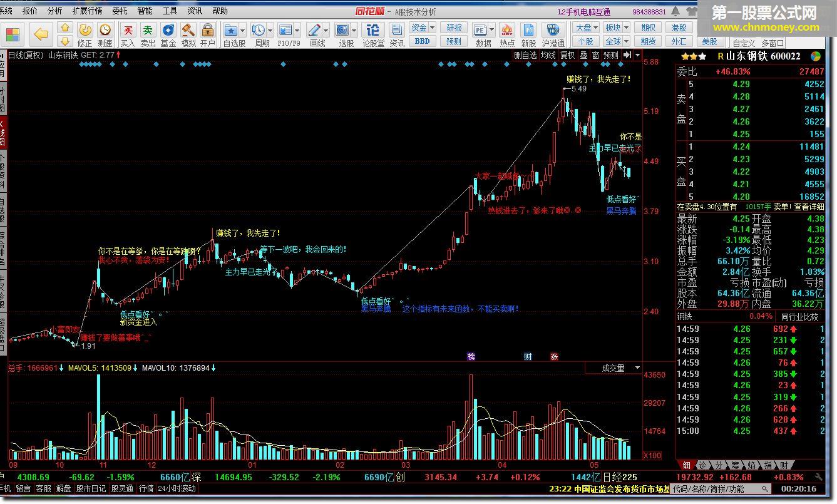Viewport: 837px width, 504px height.
Task: Expand the 画线 dropdown arrow
Action: tap(327, 31)
